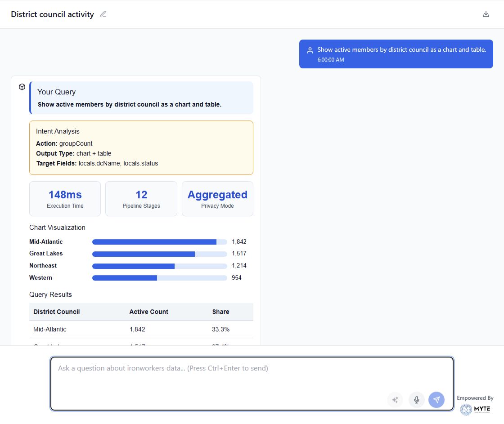504x424 pixels.
Task: Click the cube icon beside Your Query
Action: [22, 87]
